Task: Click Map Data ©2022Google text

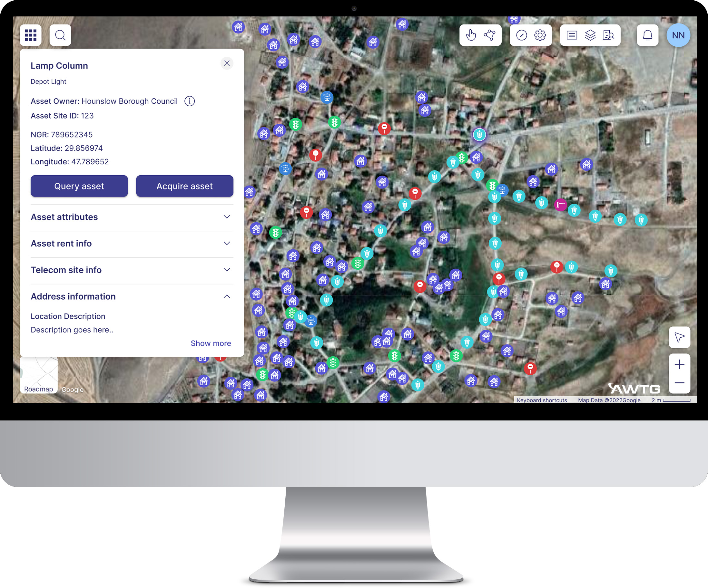Action: coord(609,400)
